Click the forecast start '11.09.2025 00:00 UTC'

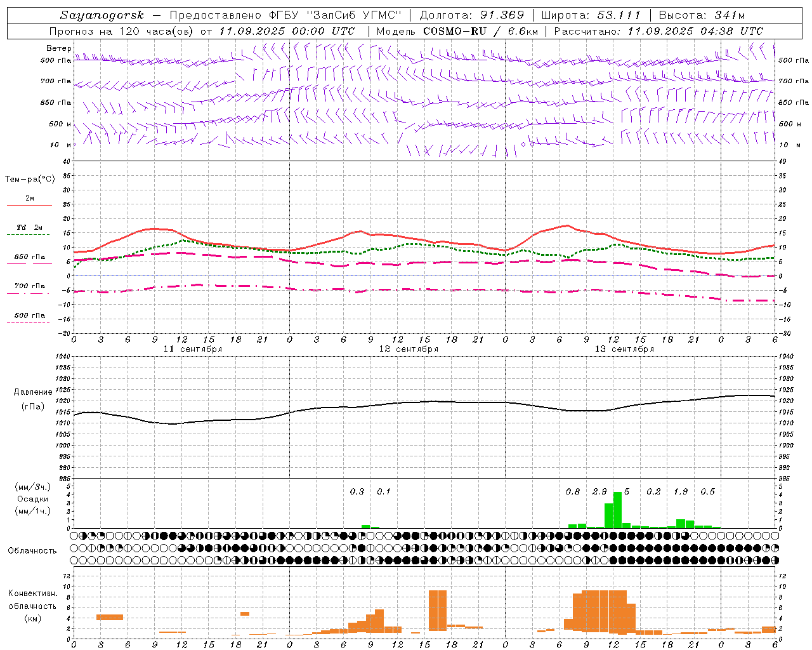287,31
